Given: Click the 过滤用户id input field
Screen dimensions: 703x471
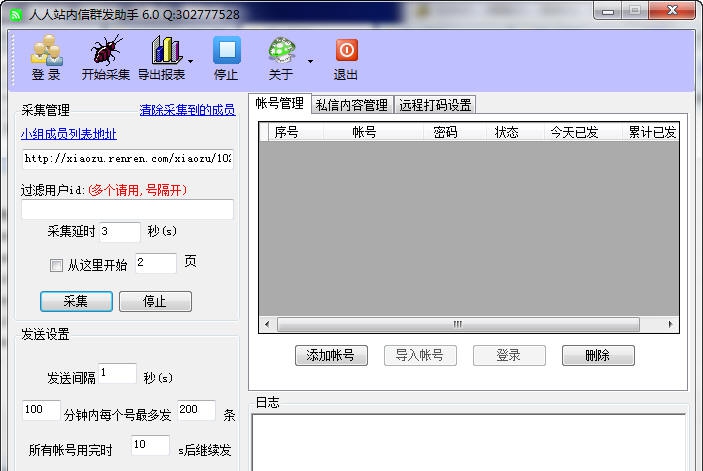Looking at the screenshot, I should click(x=128, y=209).
